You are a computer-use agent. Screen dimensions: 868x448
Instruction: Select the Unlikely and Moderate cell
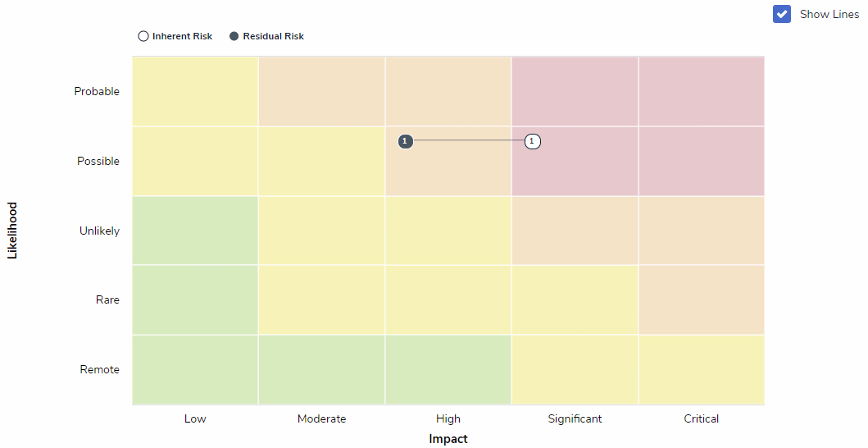321,231
